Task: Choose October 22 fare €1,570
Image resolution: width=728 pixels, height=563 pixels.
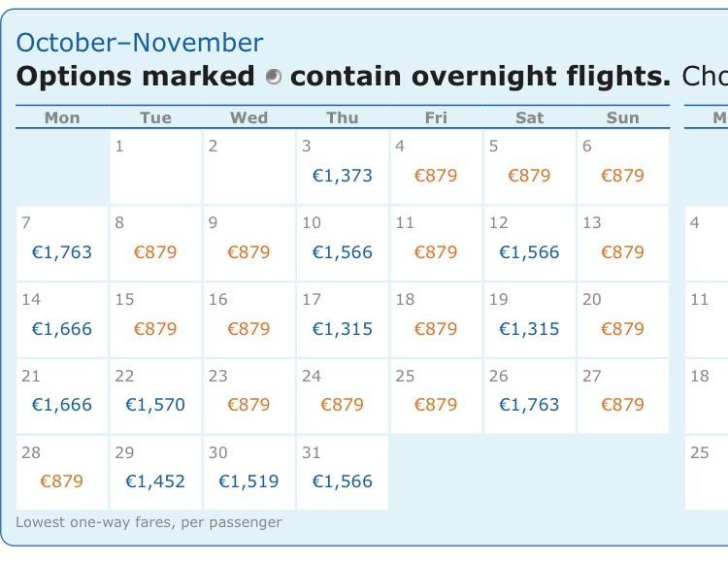Action: pyautogui.click(x=155, y=404)
